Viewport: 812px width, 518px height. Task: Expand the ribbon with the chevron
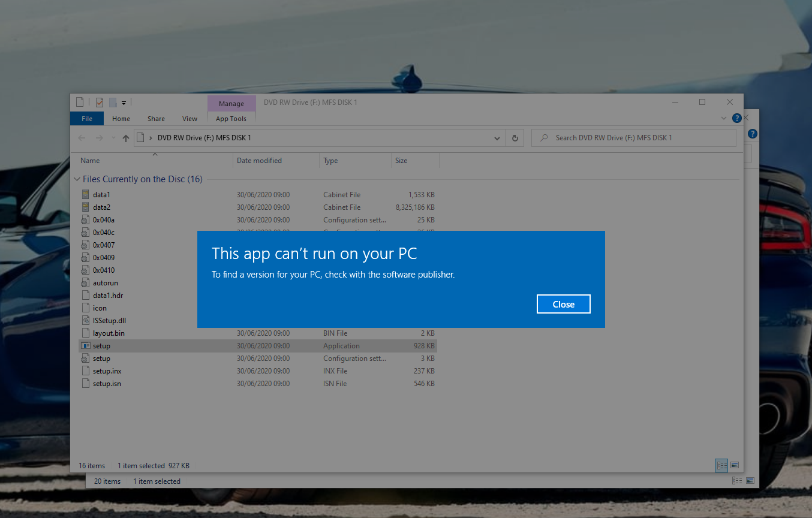pos(724,119)
